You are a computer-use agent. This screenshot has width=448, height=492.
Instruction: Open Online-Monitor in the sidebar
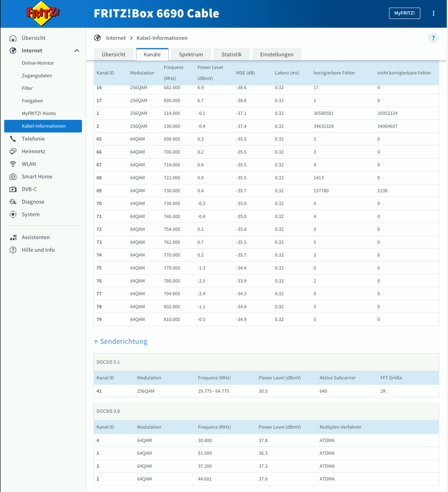point(38,63)
